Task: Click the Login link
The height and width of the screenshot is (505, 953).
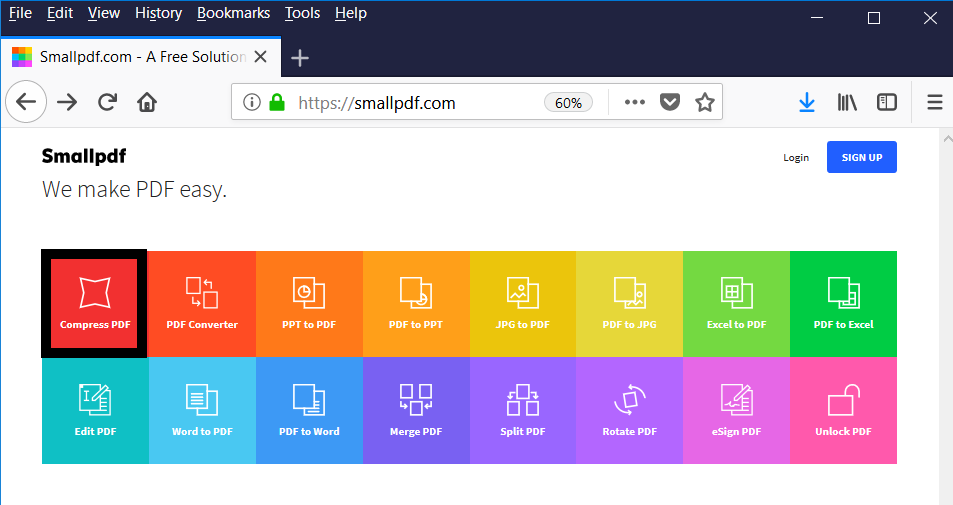Action: (796, 157)
